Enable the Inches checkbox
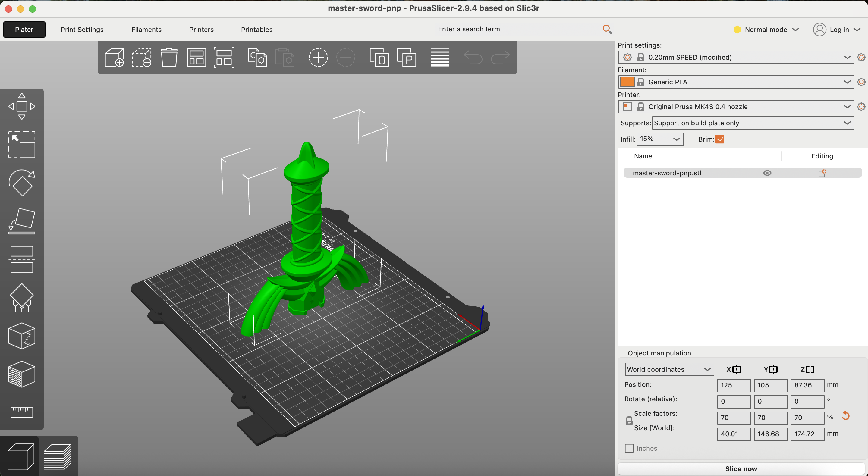The width and height of the screenshot is (868, 476). coord(629,448)
